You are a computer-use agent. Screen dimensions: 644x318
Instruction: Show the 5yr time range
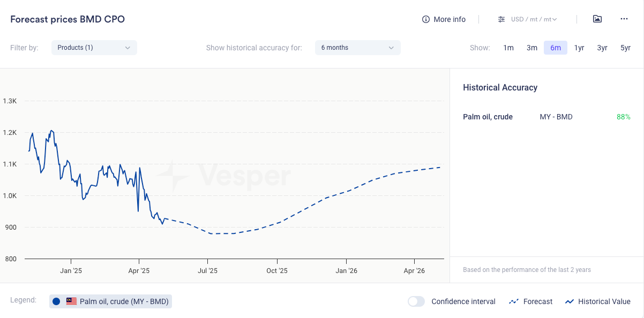(626, 48)
